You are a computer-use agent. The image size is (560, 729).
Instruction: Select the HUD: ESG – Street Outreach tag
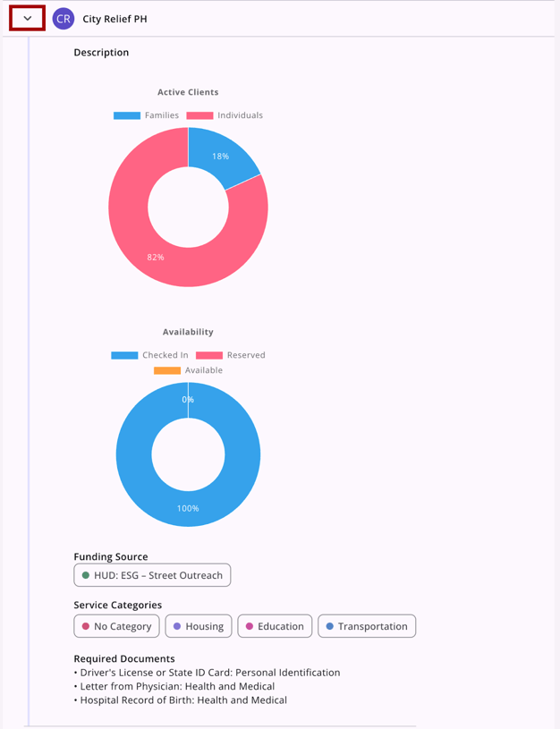(x=152, y=575)
